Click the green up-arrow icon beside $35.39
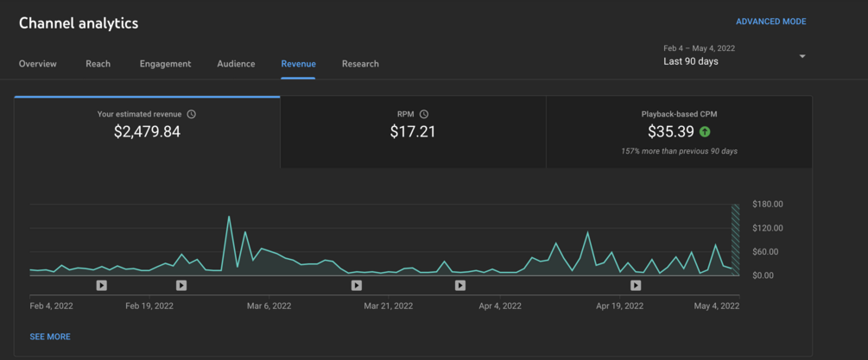Screen dimensions: 868x360 point(705,132)
